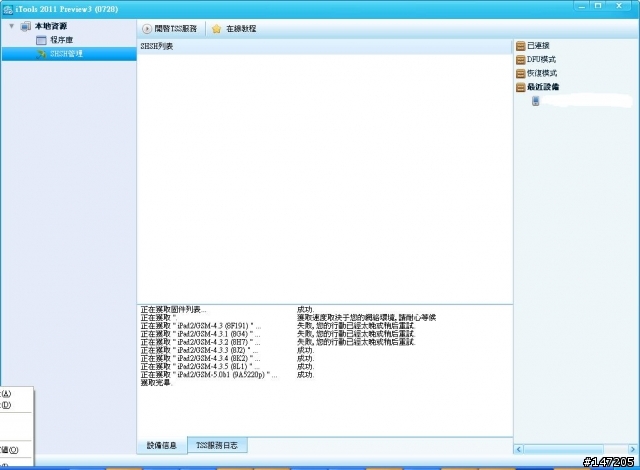Switch to the 設備信息 tab
The height and width of the screenshot is (470, 640).
point(162,445)
